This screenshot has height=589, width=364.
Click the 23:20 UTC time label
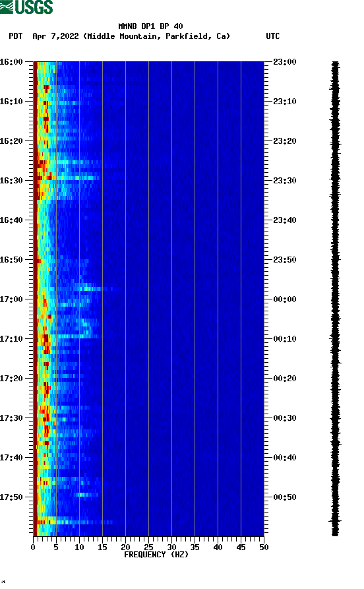coord(285,141)
